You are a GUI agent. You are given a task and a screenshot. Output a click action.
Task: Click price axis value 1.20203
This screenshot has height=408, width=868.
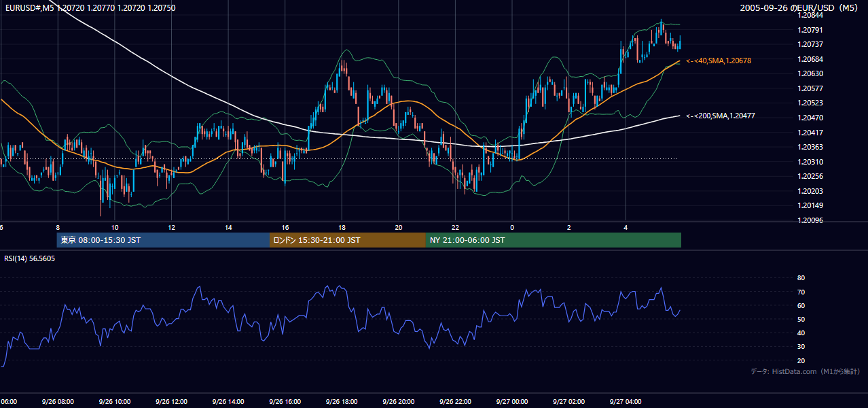click(x=811, y=191)
